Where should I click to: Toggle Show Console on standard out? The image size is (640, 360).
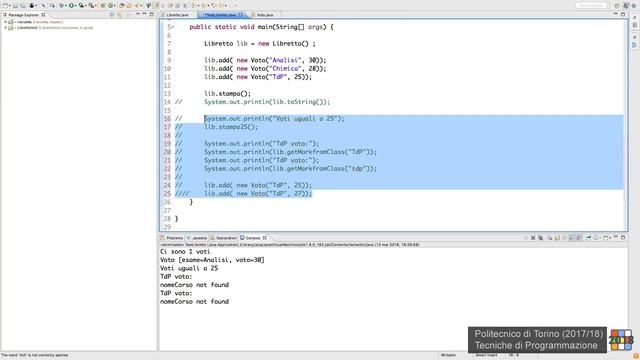pos(571,237)
